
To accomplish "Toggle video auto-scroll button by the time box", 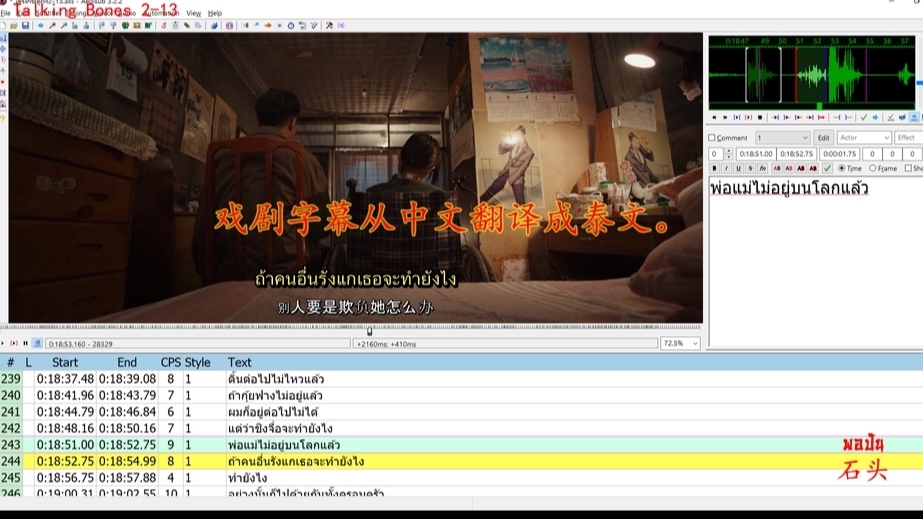I will 37,343.
